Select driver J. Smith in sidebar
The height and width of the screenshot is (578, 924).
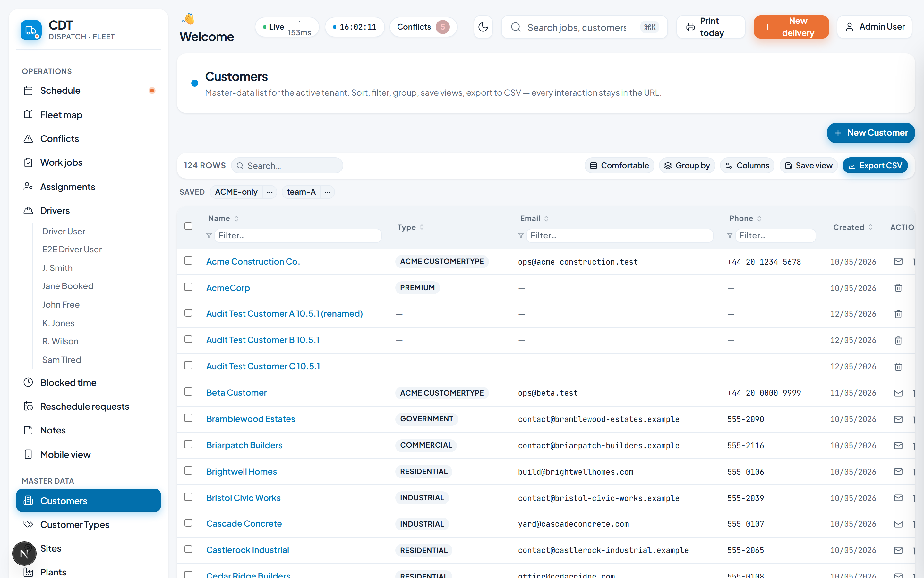(x=57, y=268)
